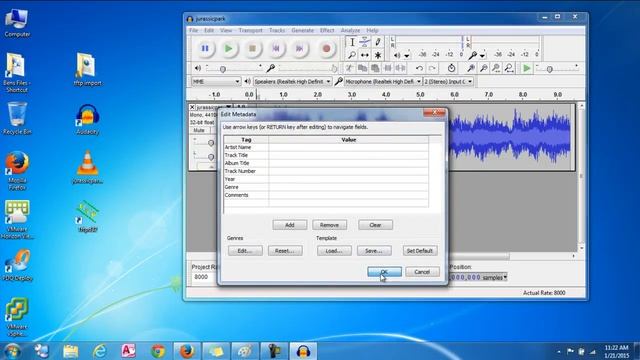Click the Genres Reset... button
The height and width of the screenshot is (360, 640).
[x=285, y=251]
